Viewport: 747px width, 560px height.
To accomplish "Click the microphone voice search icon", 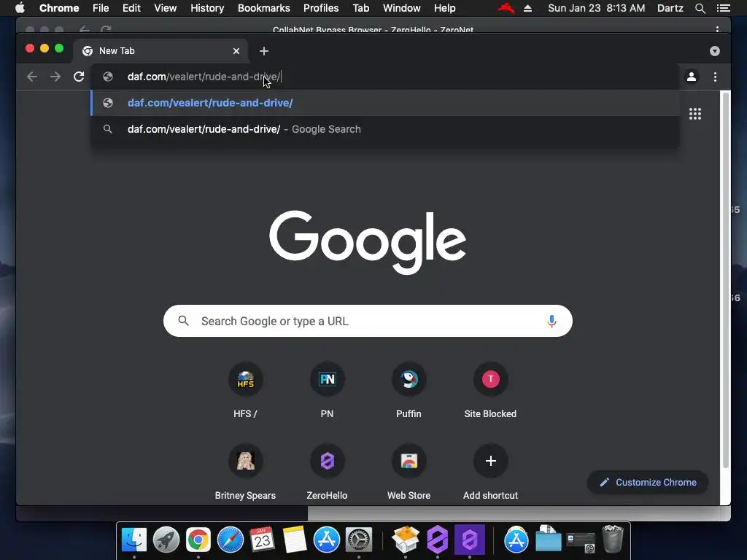I will click(551, 321).
